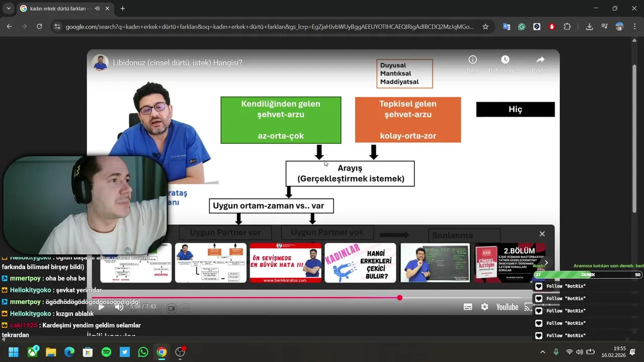This screenshot has width=644, height=362.
Task: Click the video title Libidonuz link
Action: click(x=177, y=63)
